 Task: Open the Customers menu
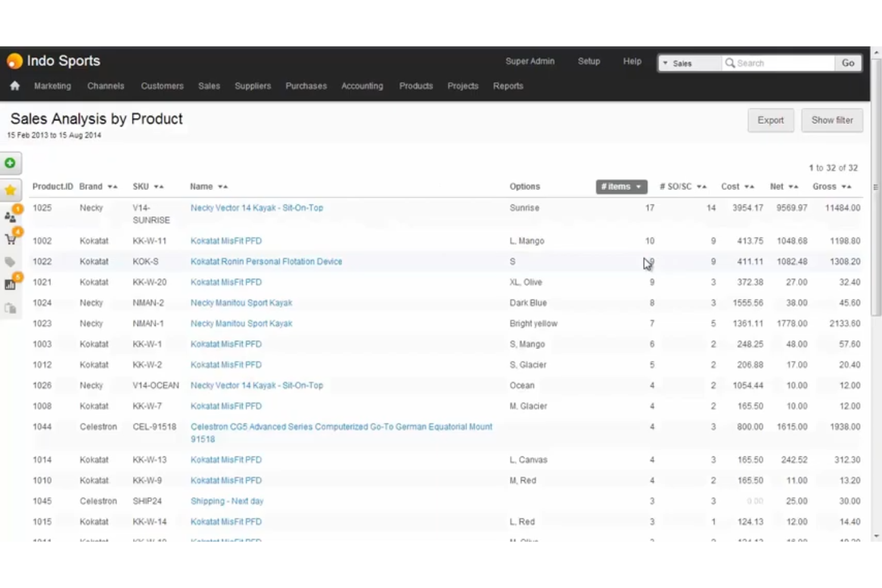tap(162, 86)
